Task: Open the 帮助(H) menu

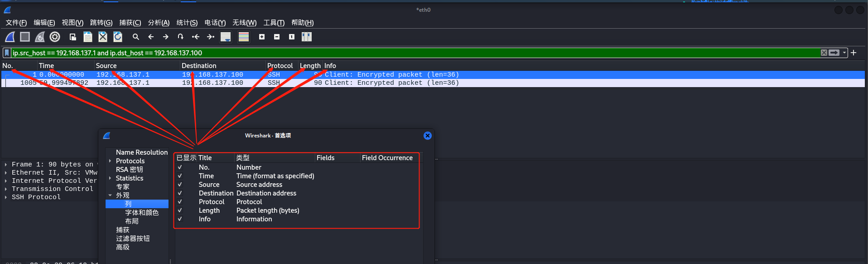Action: point(303,23)
